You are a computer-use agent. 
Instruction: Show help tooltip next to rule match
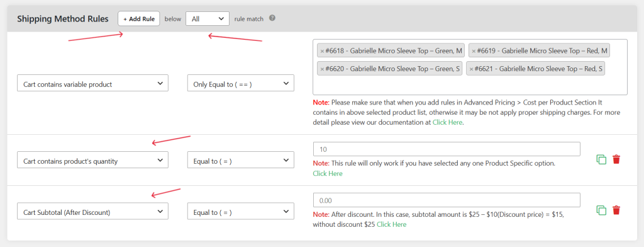click(272, 18)
